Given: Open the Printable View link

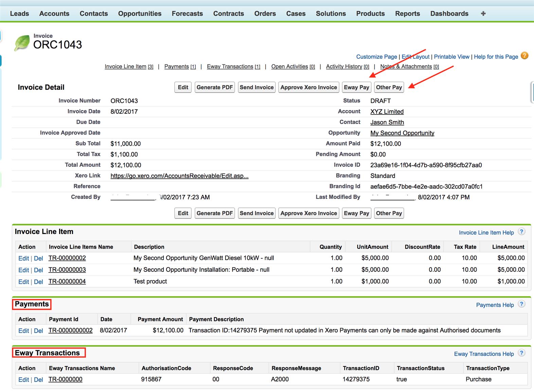Looking at the screenshot, I should 451,57.
